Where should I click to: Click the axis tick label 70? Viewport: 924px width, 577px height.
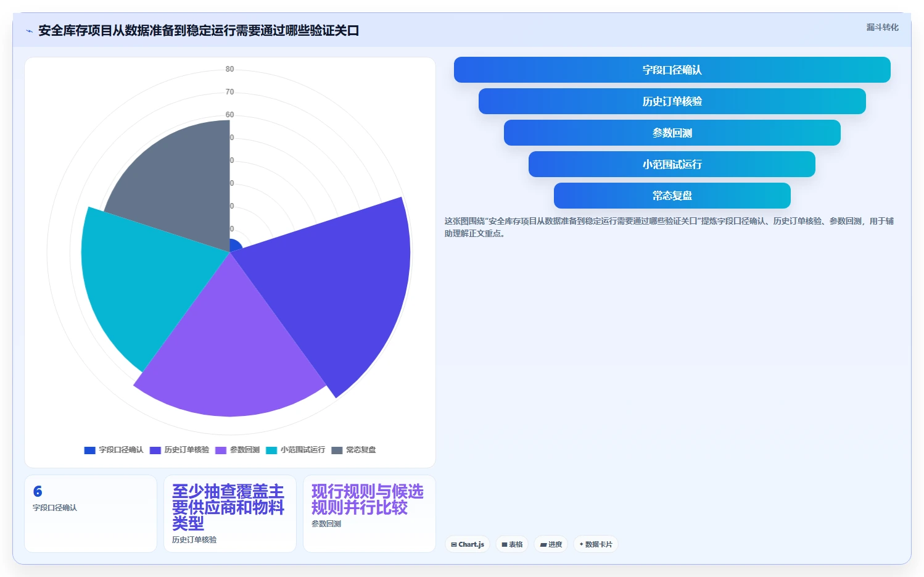click(229, 92)
